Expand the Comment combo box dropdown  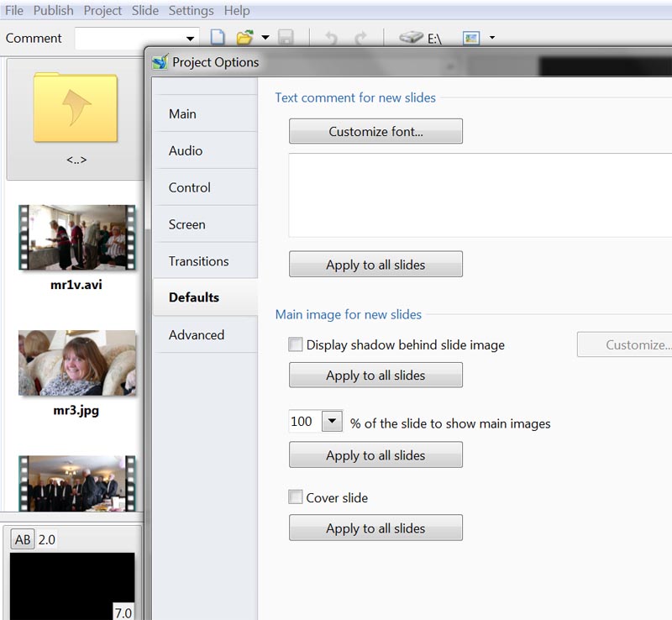191,38
